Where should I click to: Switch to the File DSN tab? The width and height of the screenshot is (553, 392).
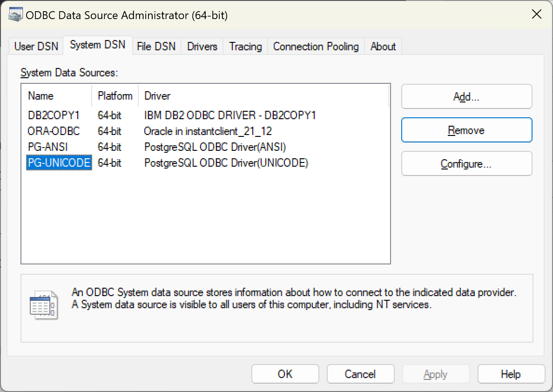click(156, 46)
